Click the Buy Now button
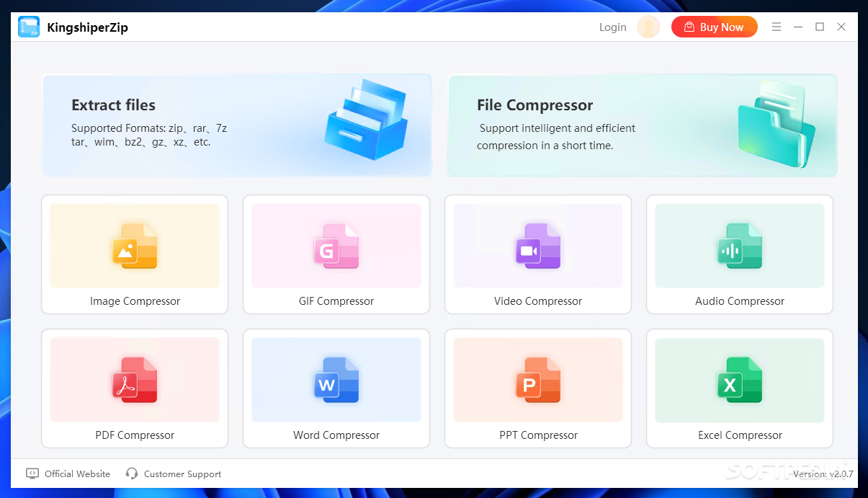 (715, 27)
